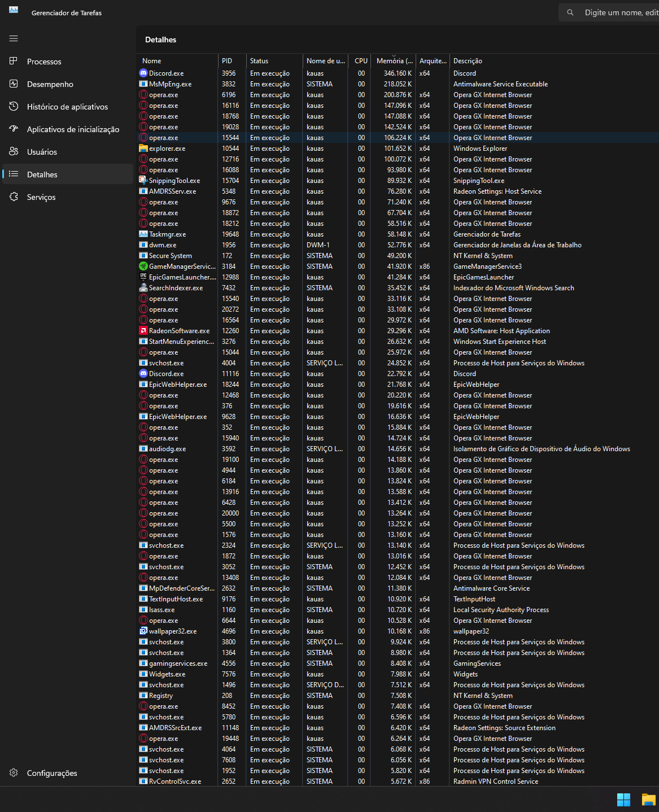Image resolution: width=659 pixels, height=812 pixels.
Task: Click the search magnifier icon
Action: 570,12
